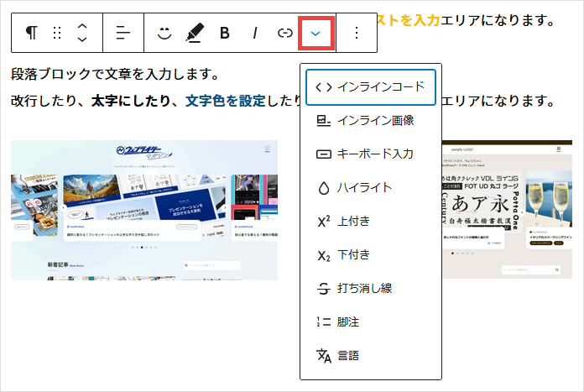Image resolution: width=584 pixels, height=392 pixels.
Task: Toggle 打ち消し線 strikethrough
Action: pyautogui.click(x=371, y=288)
